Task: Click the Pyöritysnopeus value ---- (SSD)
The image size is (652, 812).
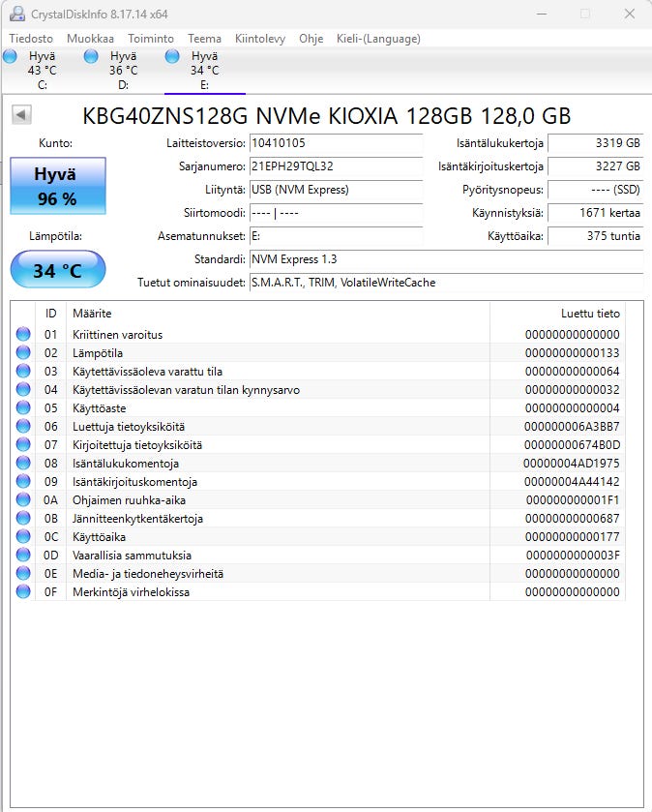Action: point(595,190)
